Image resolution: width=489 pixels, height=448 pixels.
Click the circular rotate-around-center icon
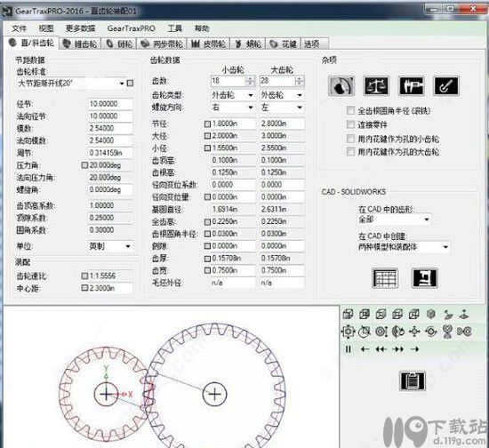(431, 332)
